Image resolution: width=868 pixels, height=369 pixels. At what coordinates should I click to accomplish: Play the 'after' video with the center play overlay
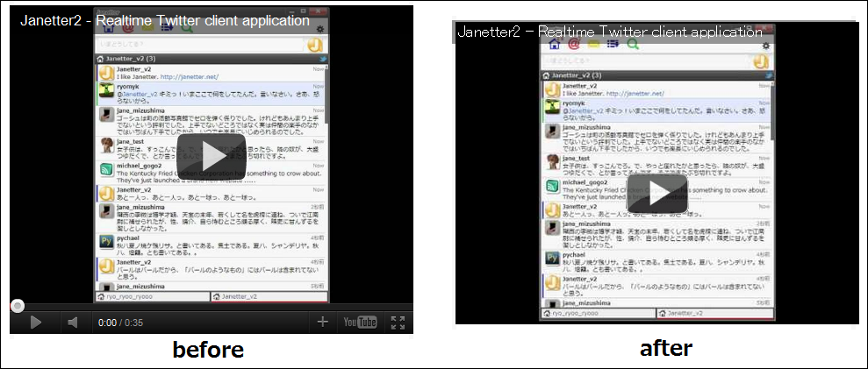click(657, 193)
